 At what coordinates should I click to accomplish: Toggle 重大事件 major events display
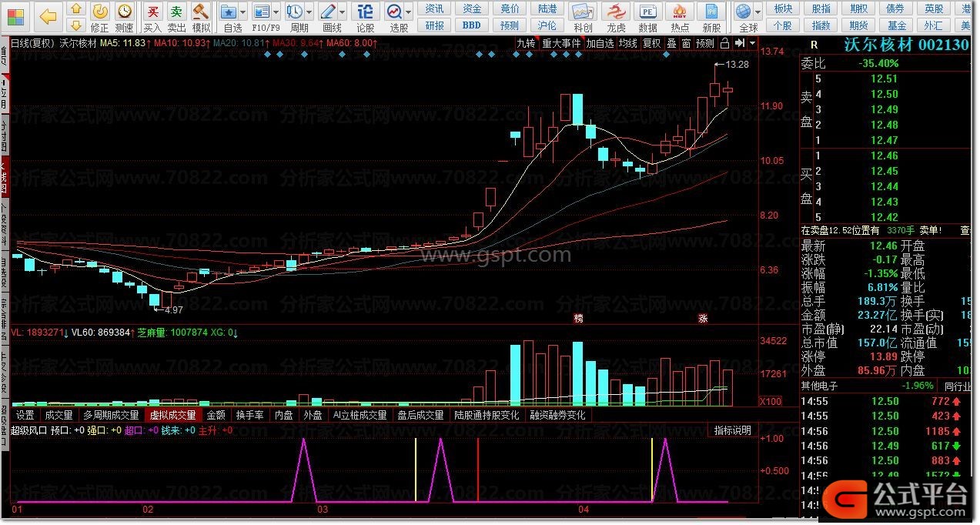point(561,44)
